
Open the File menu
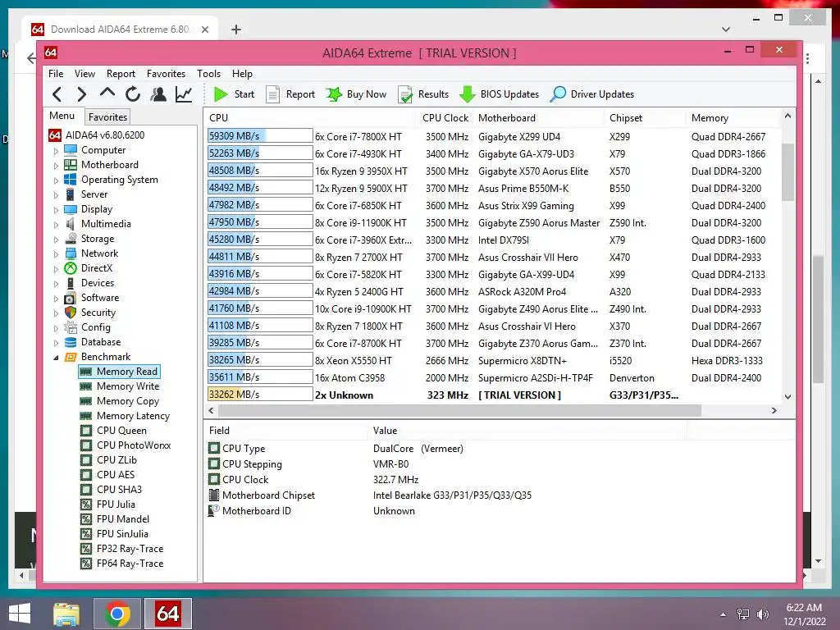coord(56,73)
